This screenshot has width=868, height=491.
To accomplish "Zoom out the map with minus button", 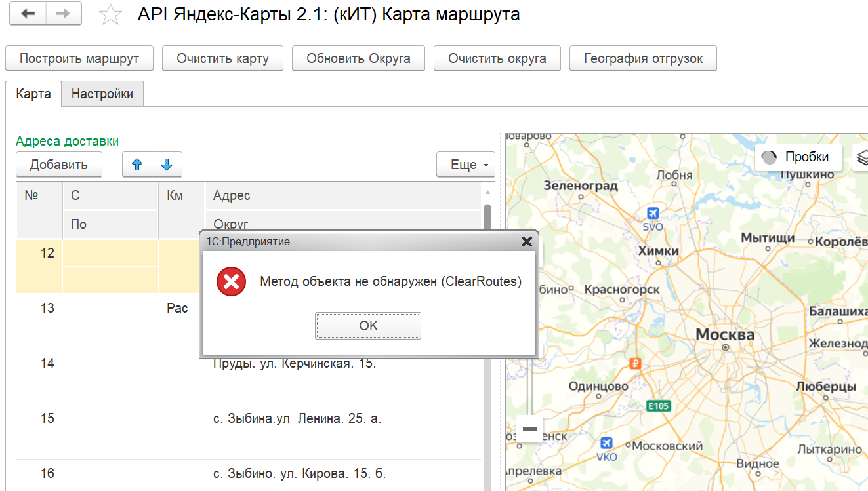I will 529,429.
